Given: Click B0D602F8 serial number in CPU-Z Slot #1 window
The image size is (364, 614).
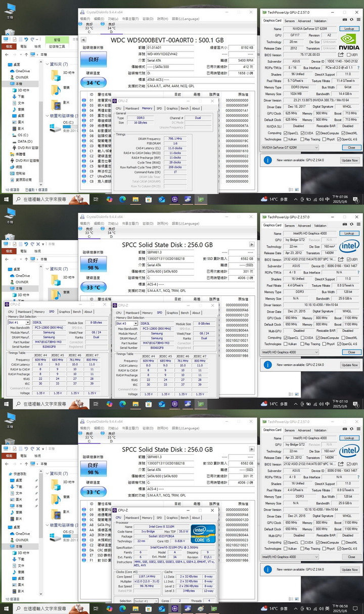Looking at the screenshot, I should click(x=49, y=346).
